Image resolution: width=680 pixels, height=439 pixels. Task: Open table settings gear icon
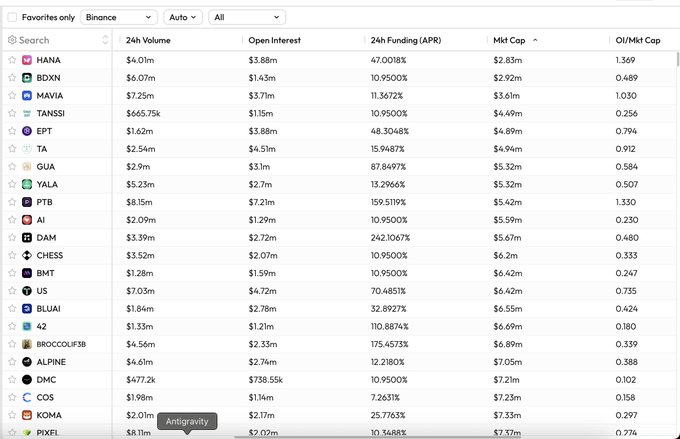point(12,40)
